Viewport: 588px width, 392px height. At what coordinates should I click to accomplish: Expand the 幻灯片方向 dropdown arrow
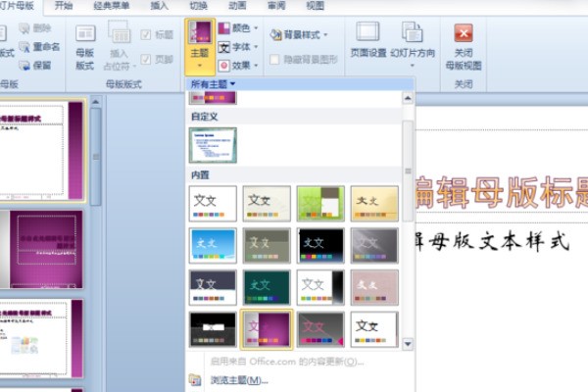(x=413, y=66)
